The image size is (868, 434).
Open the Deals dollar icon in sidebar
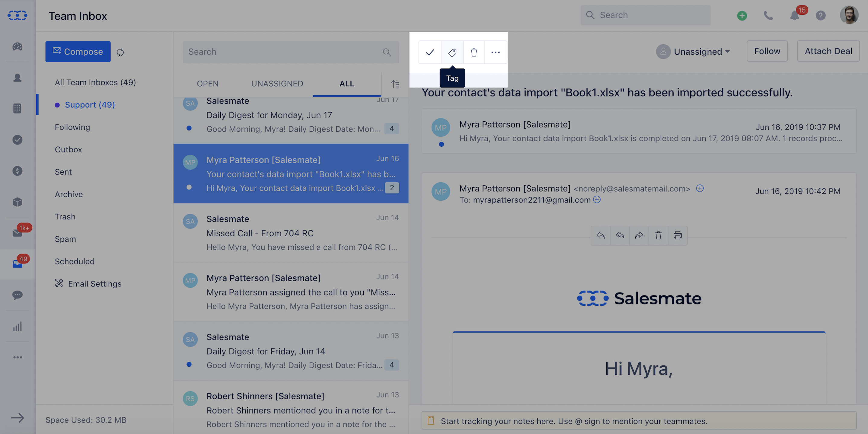click(x=17, y=171)
